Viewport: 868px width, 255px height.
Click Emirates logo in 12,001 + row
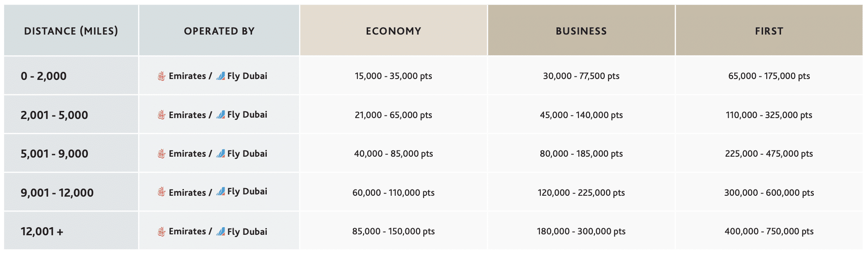[161, 232]
